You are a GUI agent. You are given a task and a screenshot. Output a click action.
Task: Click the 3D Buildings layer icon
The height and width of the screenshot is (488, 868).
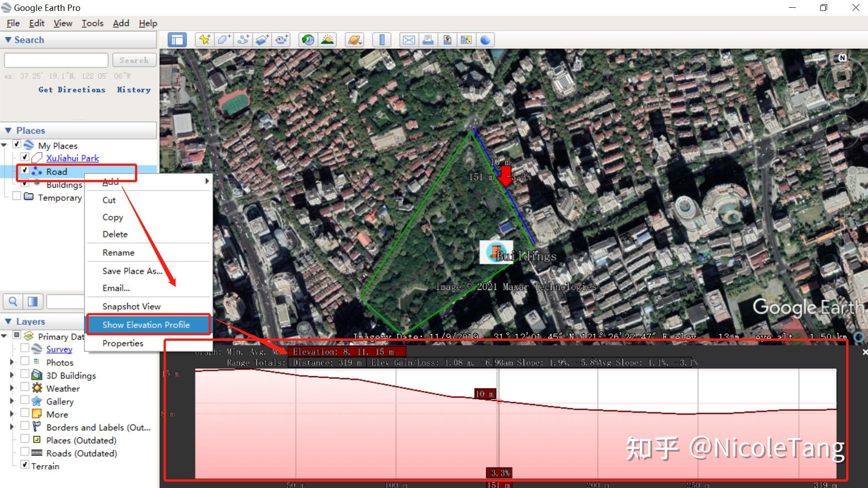click(x=37, y=375)
